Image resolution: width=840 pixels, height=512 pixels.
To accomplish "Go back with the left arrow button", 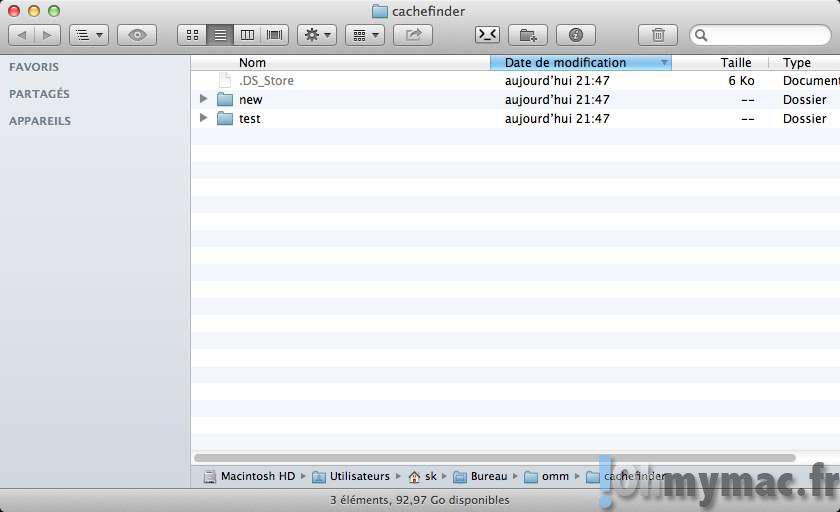I will [22, 35].
